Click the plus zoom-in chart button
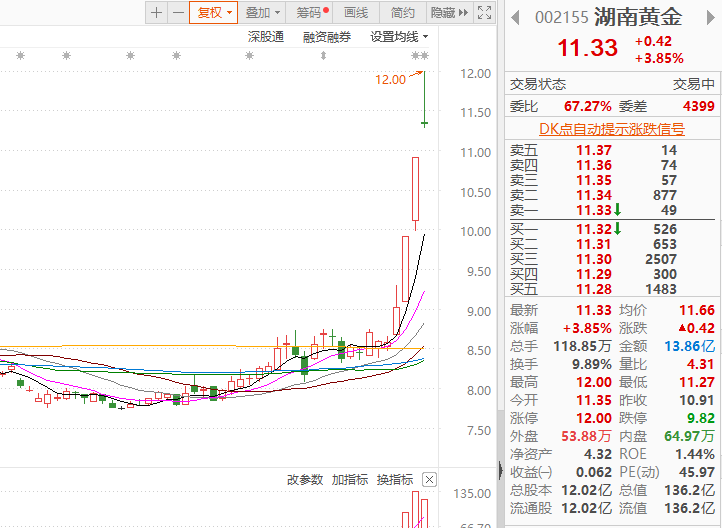The height and width of the screenshot is (528, 722). click(x=156, y=13)
